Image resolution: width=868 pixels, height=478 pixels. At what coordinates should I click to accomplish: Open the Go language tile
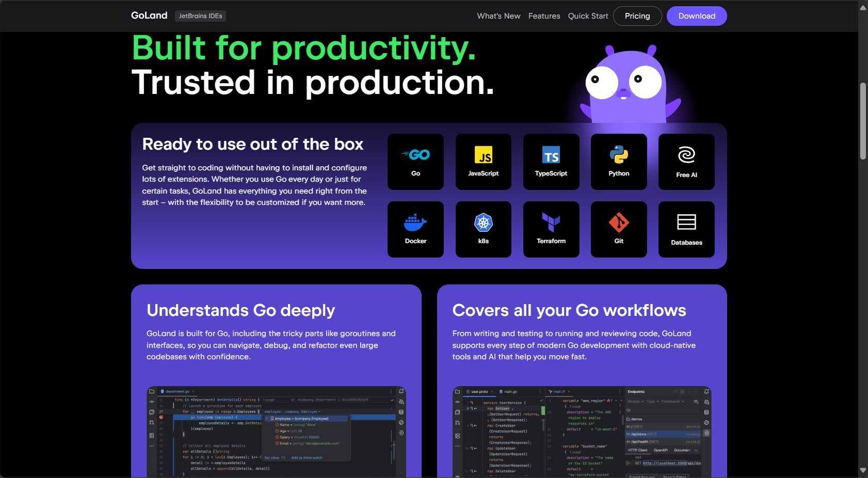415,162
